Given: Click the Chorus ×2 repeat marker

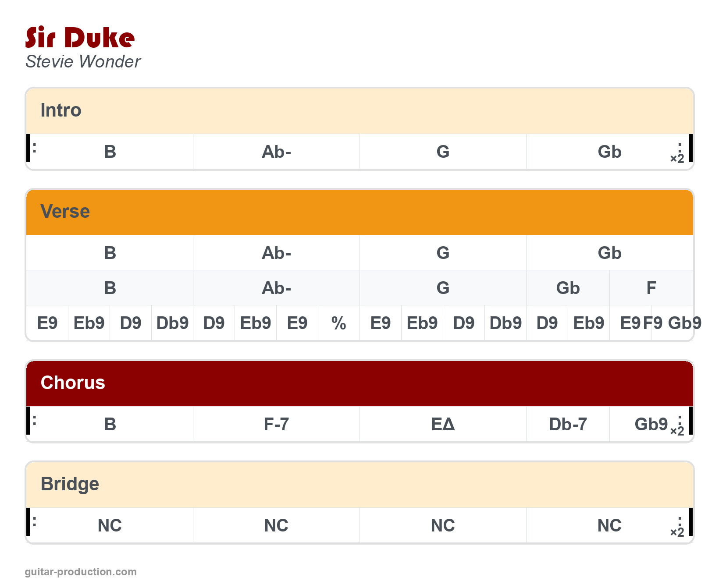Looking at the screenshot, I should point(677,430).
